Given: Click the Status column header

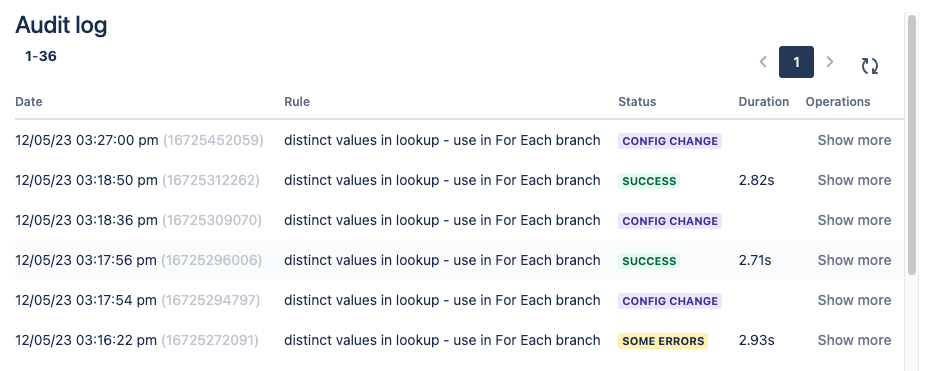Looking at the screenshot, I should click(x=637, y=102).
